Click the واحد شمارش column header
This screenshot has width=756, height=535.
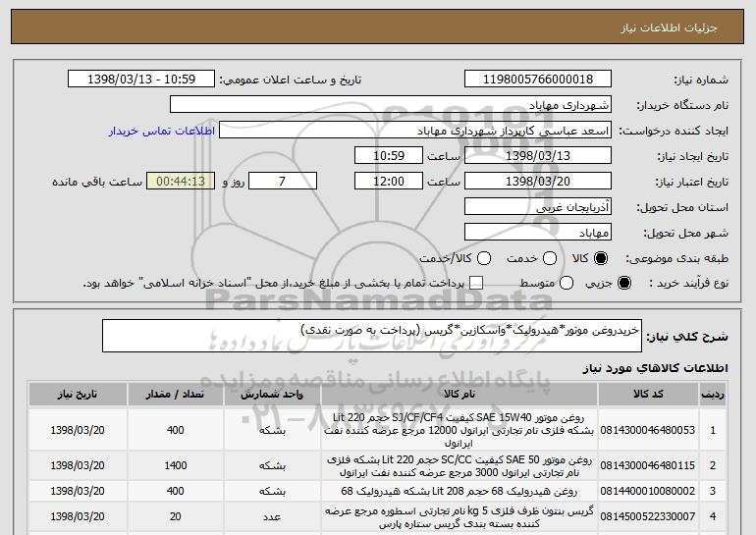(272, 395)
